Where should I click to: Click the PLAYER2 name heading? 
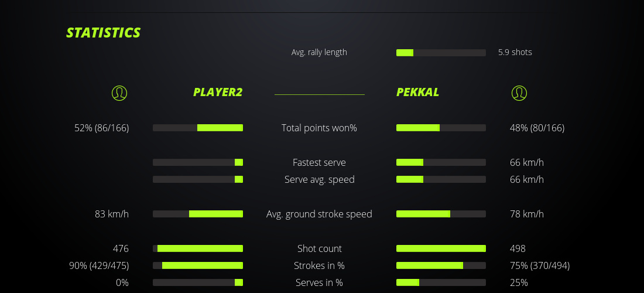tap(218, 92)
